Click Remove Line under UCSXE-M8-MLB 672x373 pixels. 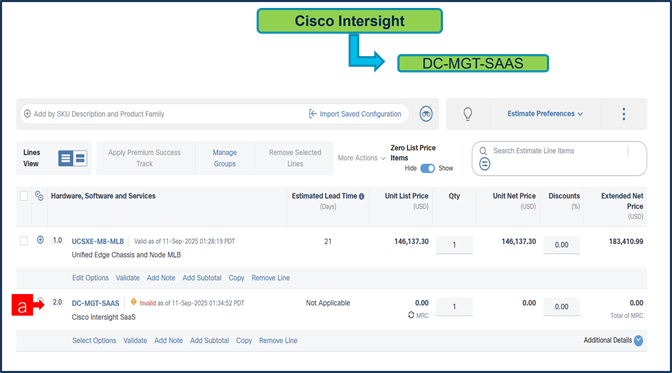[270, 278]
